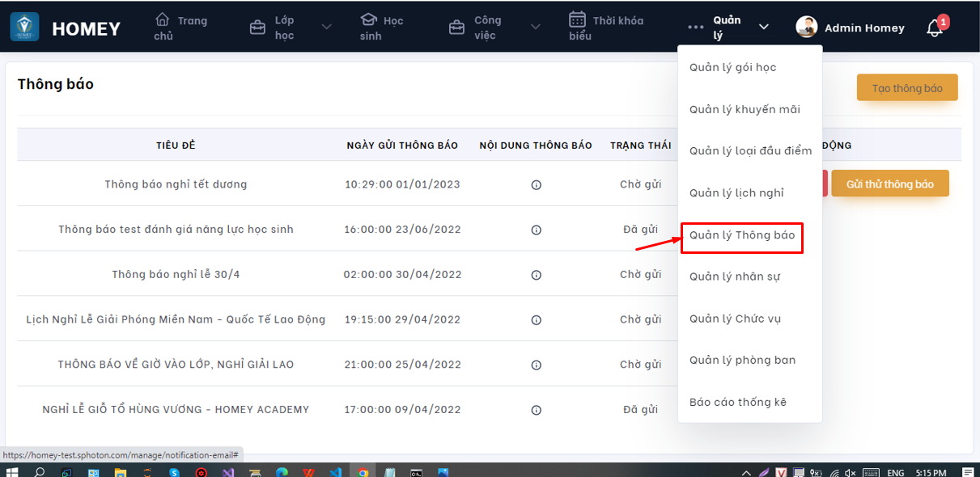The height and width of the screenshot is (477, 980).
Task: Open the notification bell icon
Action: point(935,28)
